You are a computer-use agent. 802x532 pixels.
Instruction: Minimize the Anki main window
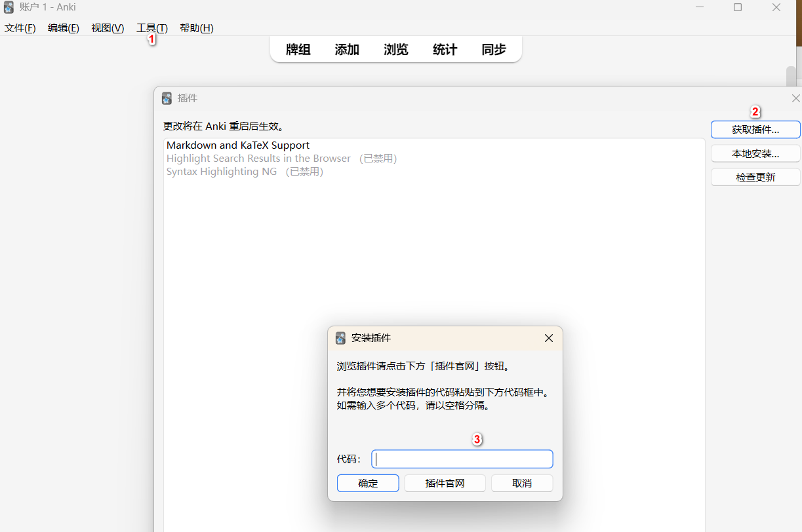pyautogui.click(x=699, y=8)
